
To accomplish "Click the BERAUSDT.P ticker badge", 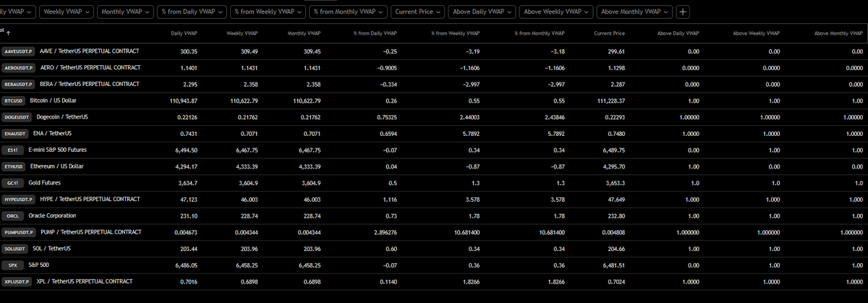I will coord(19,84).
